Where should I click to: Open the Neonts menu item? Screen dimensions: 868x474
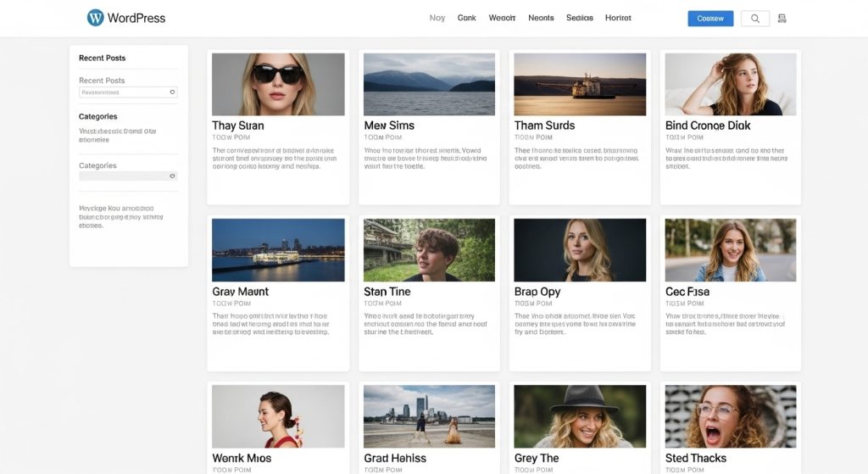[x=541, y=18]
